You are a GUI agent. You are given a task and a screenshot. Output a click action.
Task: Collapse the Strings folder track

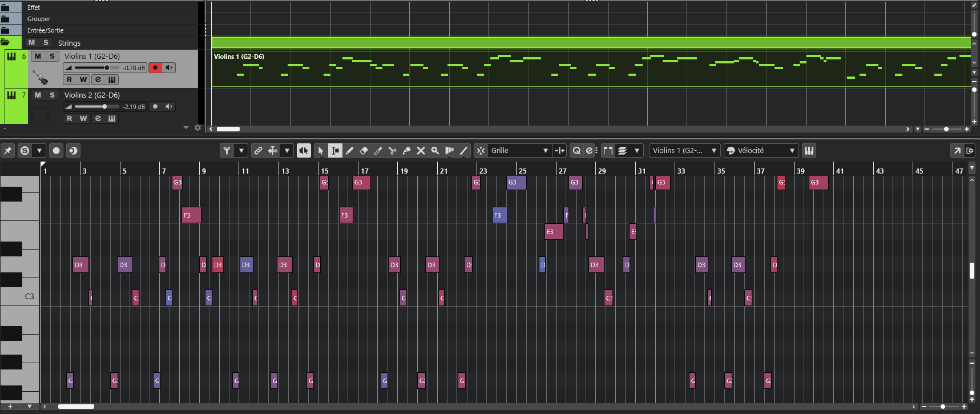pyautogui.click(x=6, y=42)
